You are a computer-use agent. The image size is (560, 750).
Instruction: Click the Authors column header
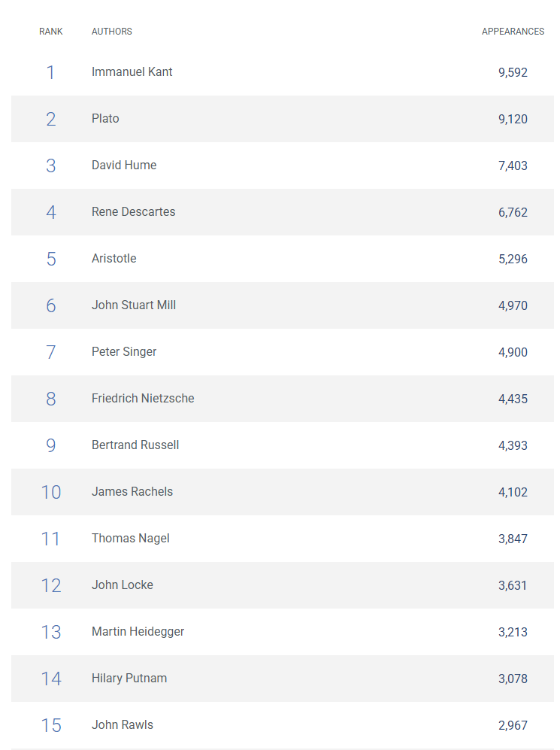tap(112, 32)
